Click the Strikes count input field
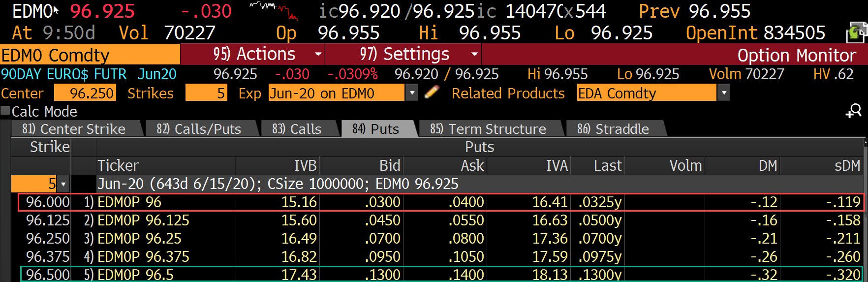Screen dimensions: 868x282 click(x=206, y=93)
